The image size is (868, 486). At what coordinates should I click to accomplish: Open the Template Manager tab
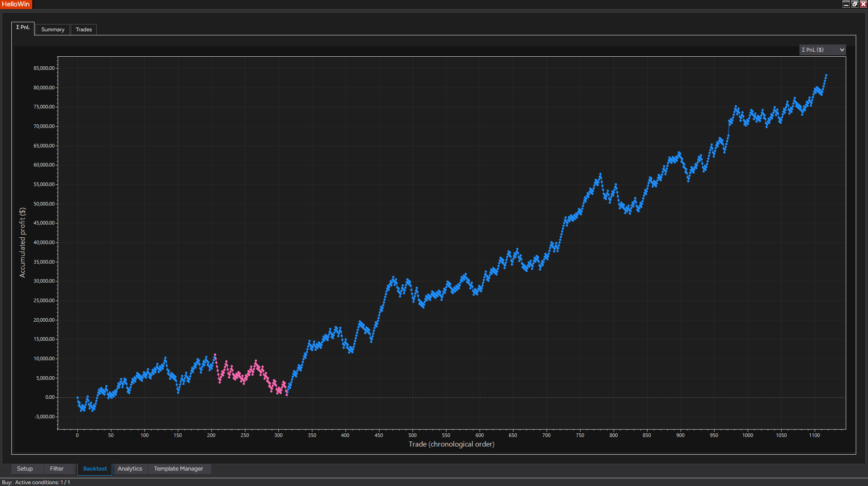click(x=179, y=469)
